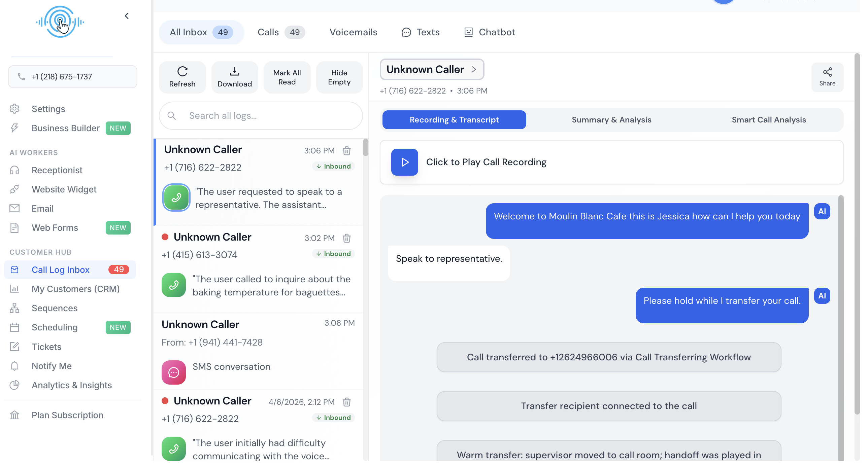The width and height of the screenshot is (868, 465).
Task: Delete the 3:02 PM call entry
Action: [347, 239]
